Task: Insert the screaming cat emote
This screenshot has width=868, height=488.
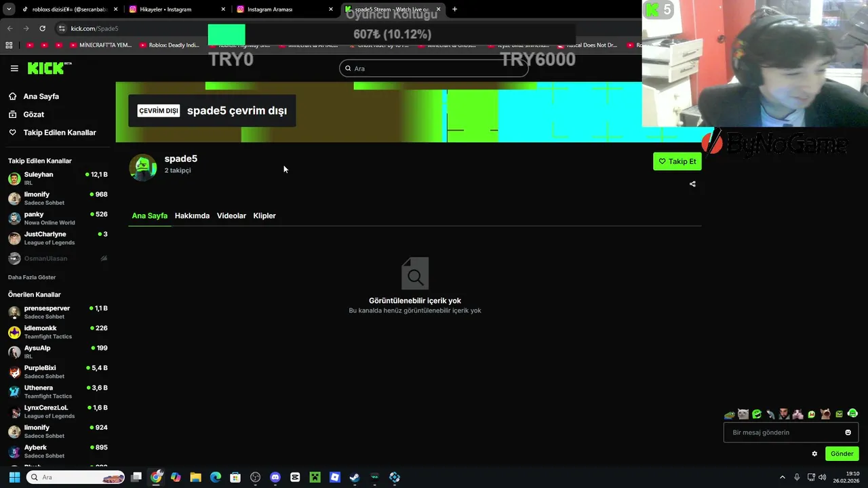Action: pyautogui.click(x=825, y=414)
